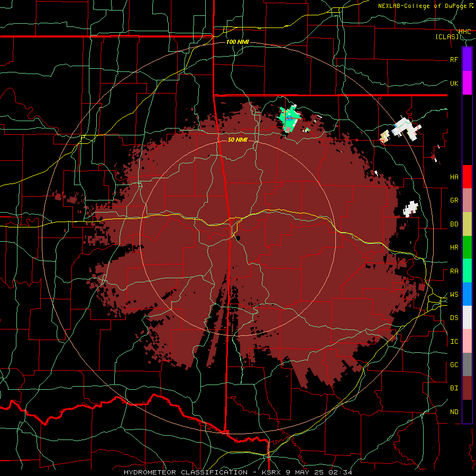This screenshot has width=476, height=476.
Task: Click the "RF" legend label
Action: [454, 59]
